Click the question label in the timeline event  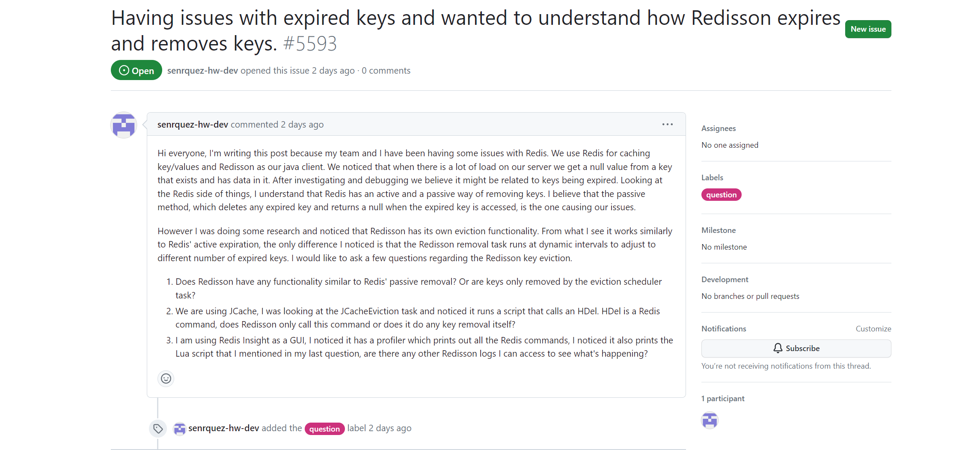[324, 429]
